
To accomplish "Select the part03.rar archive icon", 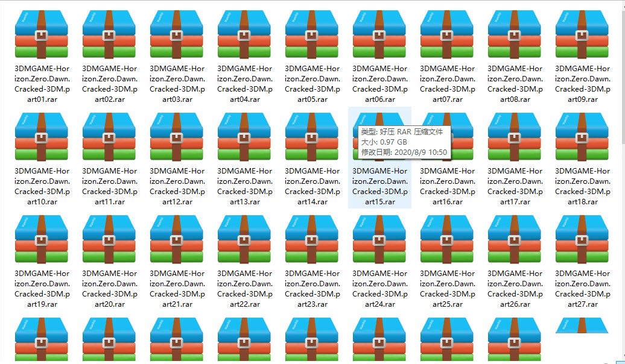I will [177, 34].
